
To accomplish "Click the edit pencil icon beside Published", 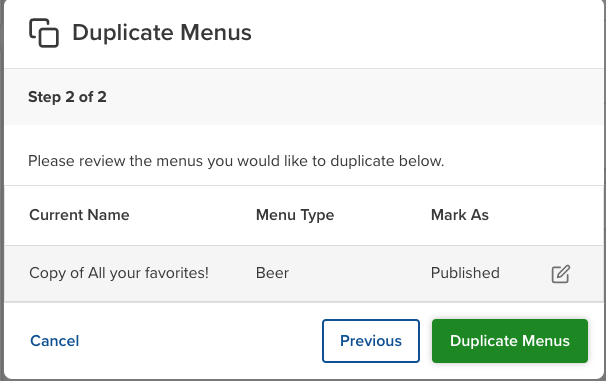I will click(560, 274).
